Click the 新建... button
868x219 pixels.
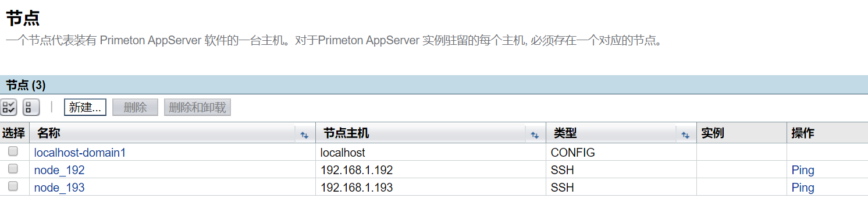tap(85, 107)
